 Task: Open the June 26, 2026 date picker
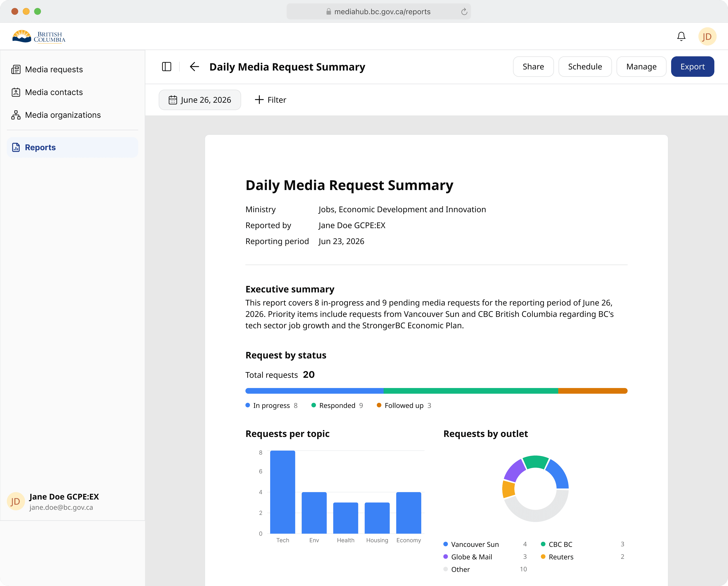tap(200, 100)
